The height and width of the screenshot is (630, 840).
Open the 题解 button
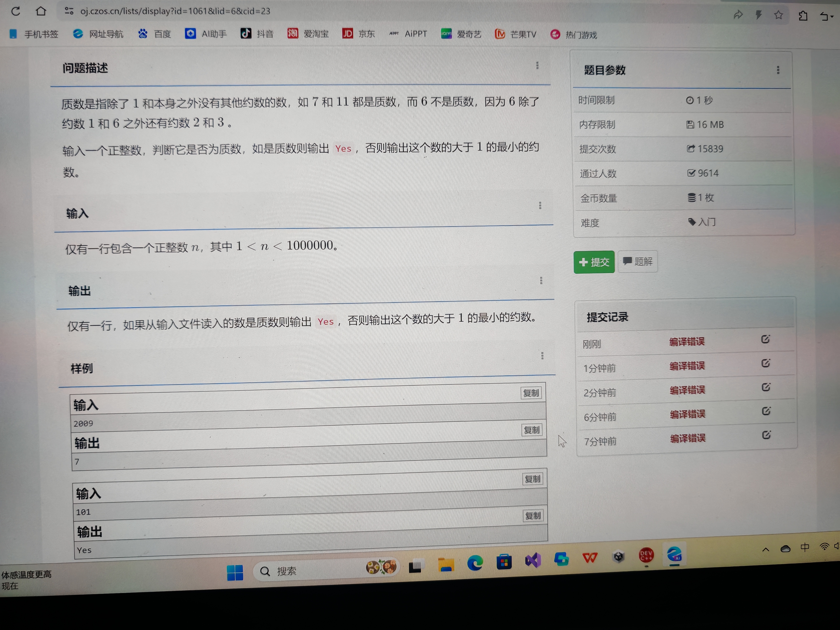pos(638,261)
